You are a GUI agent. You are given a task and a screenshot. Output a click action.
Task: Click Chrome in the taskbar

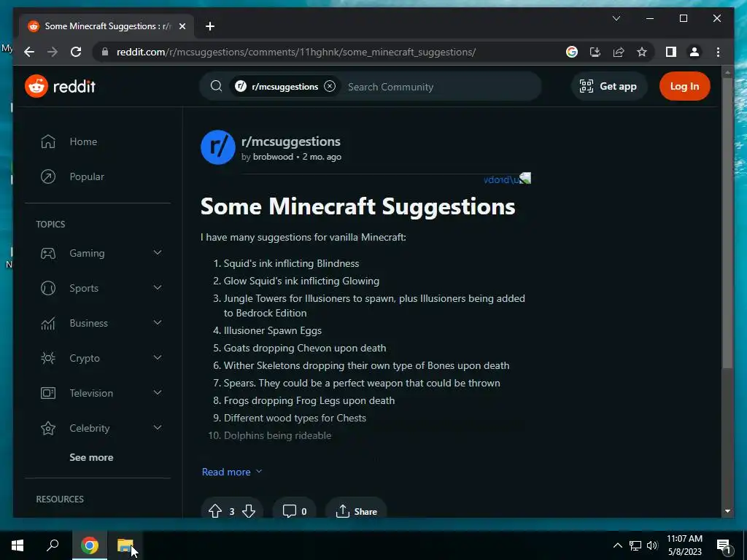89,545
